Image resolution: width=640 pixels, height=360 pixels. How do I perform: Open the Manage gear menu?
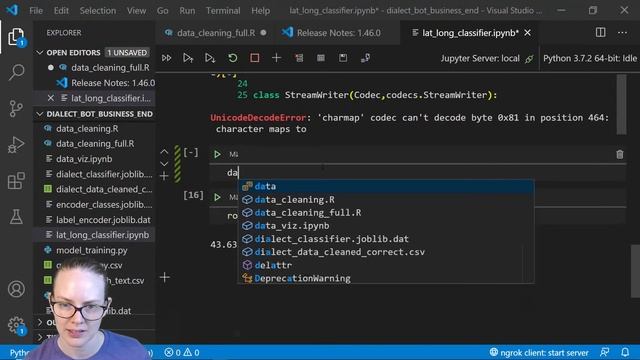[x=16, y=325]
